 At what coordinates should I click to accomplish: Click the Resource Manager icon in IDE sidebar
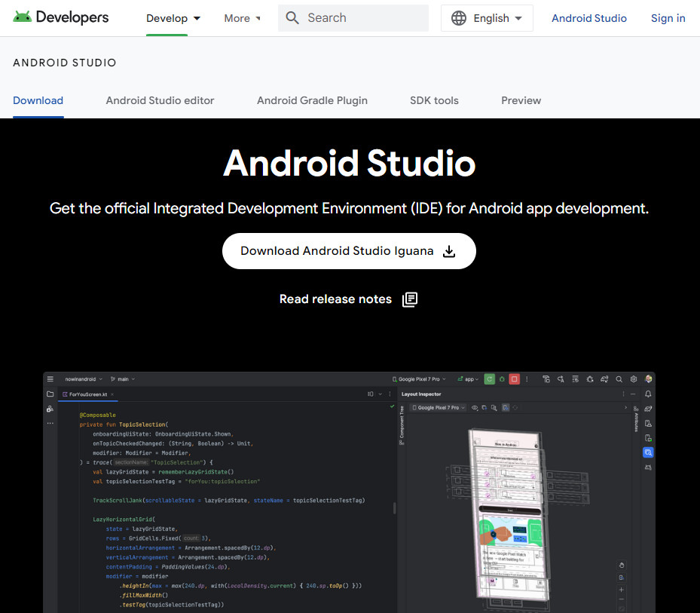[x=50, y=409]
